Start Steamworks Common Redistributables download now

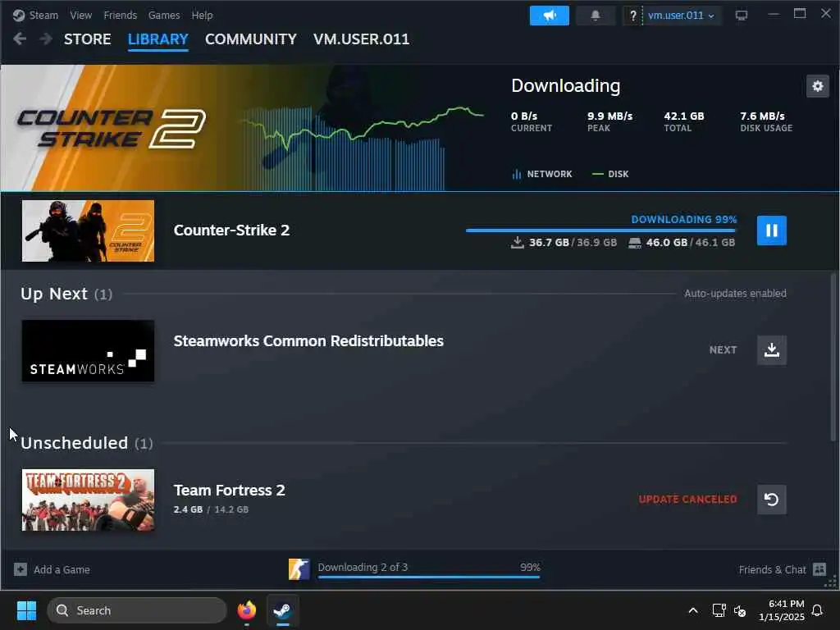coord(771,349)
